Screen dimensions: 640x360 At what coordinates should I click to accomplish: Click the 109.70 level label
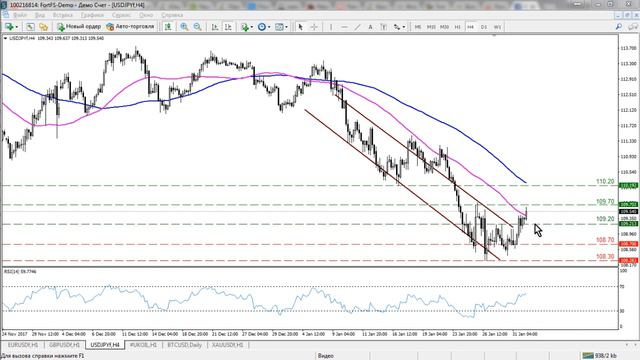(605, 202)
